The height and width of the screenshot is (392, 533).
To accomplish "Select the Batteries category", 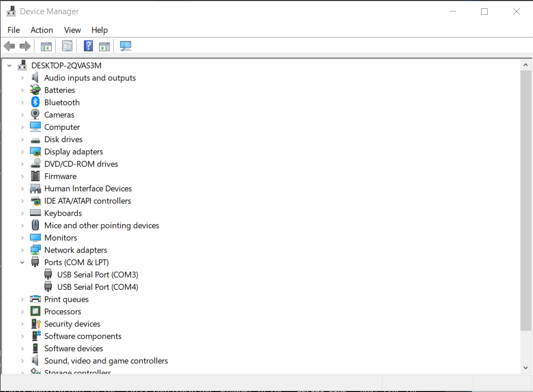I will point(60,90).
